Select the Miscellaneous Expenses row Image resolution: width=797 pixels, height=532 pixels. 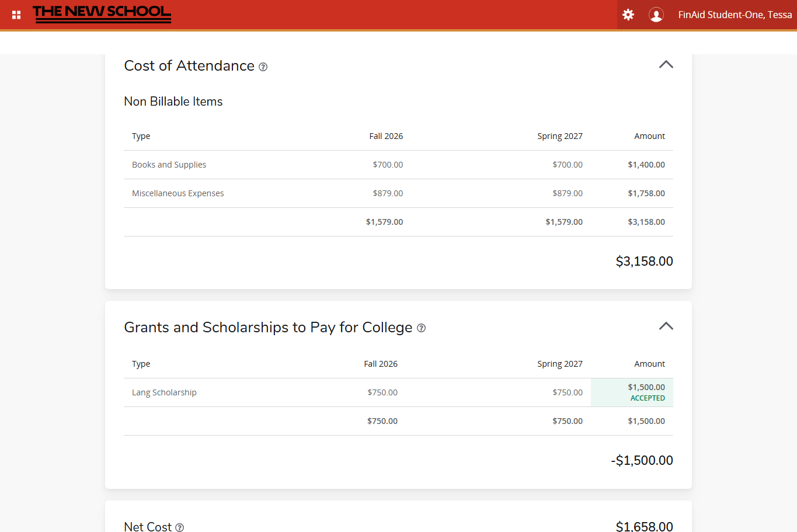coord(178,193)
